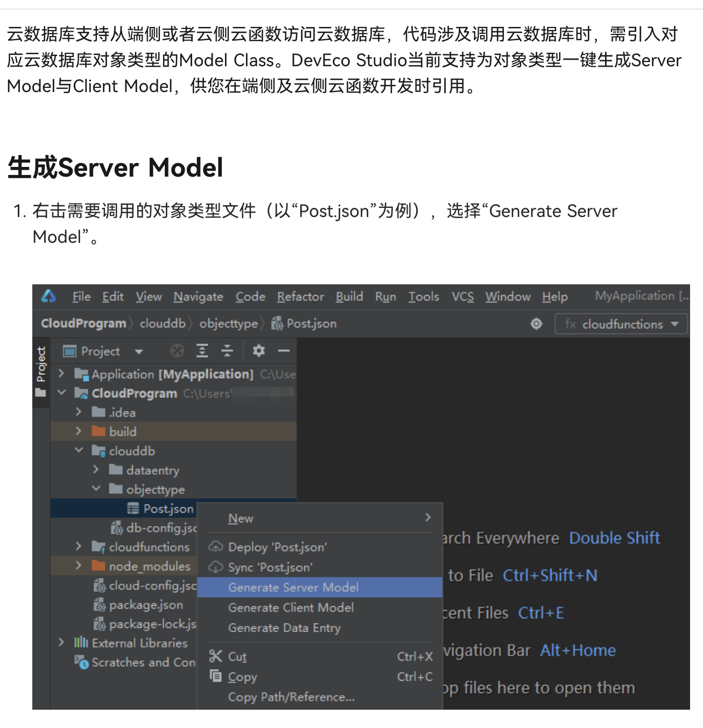This screenshot has height=728, width=703.
Task: Select db-config.json file in tree
Action: (154, 528)
